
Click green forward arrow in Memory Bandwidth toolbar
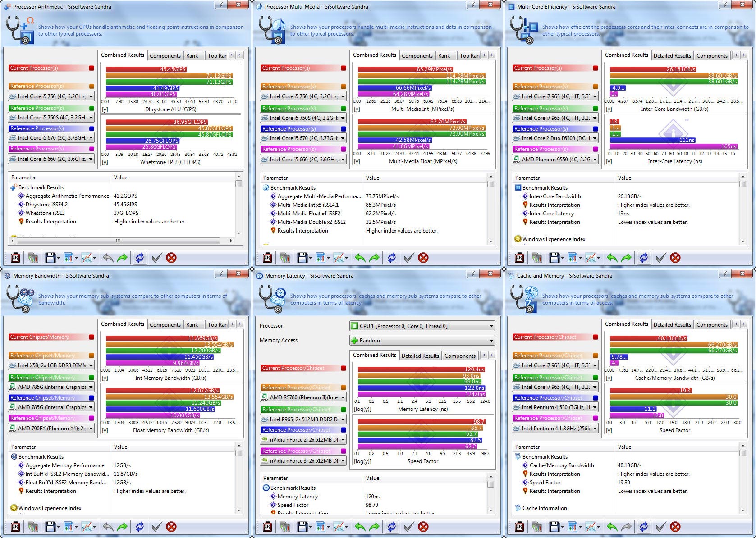[122, 527]
